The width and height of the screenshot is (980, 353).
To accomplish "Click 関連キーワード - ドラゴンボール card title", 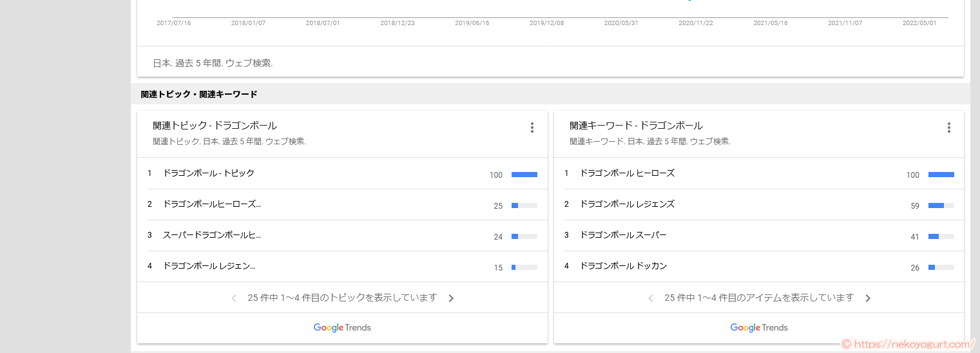I will pyautogui.click(x=636, y=126).
